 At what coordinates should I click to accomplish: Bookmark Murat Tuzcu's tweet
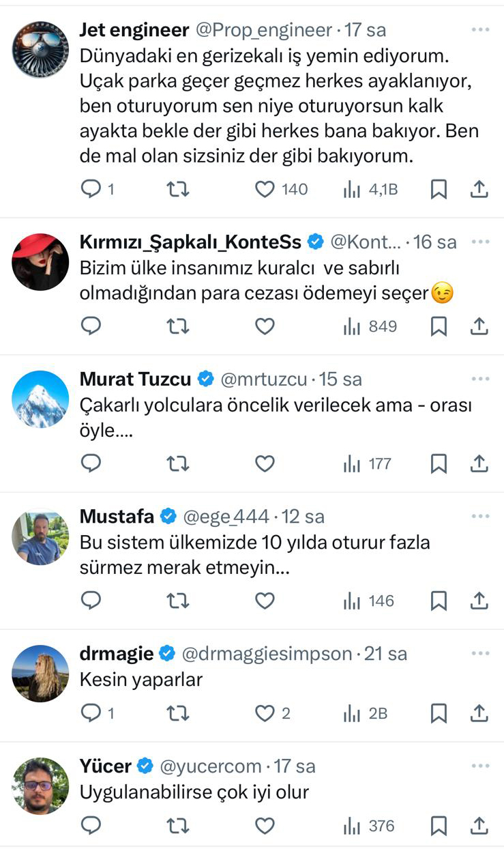point(439,464)
